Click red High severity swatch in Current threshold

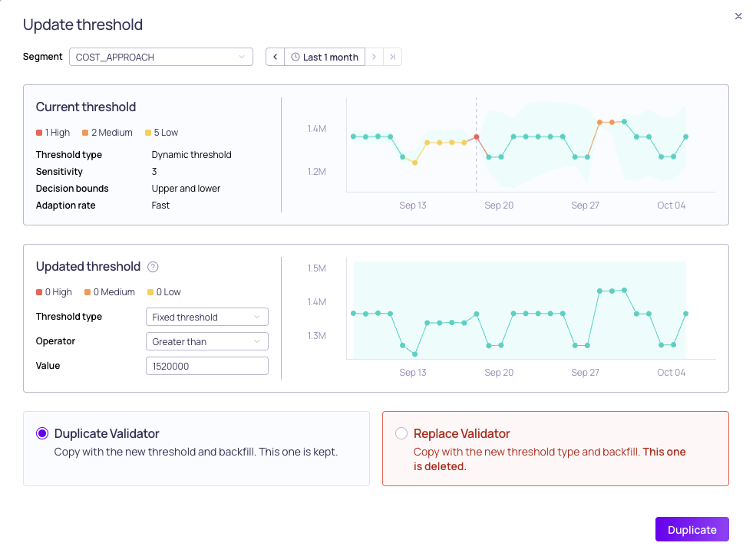pos(39,133)
